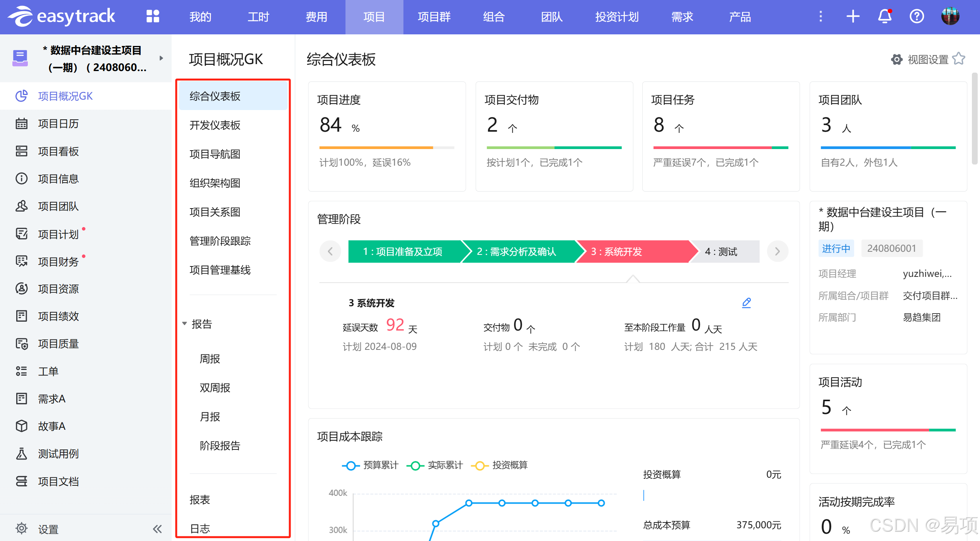Open the help question mark icon

coord(917,16)
